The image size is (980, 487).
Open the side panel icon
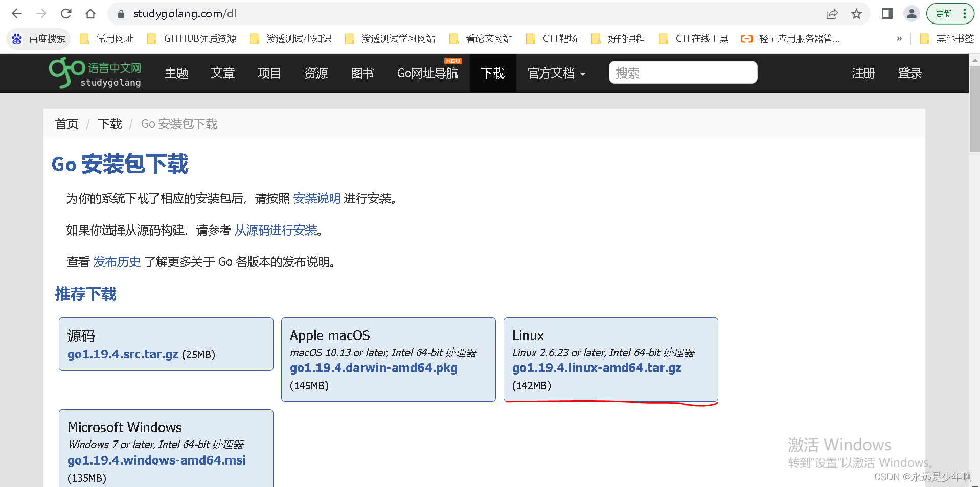pyautogui.click(x=887, y=14)
